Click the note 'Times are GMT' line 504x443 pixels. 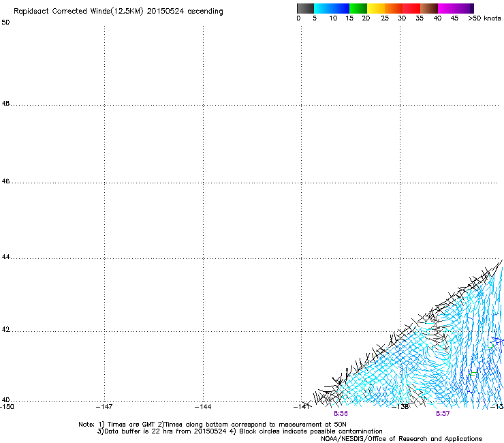click(212, 425)
